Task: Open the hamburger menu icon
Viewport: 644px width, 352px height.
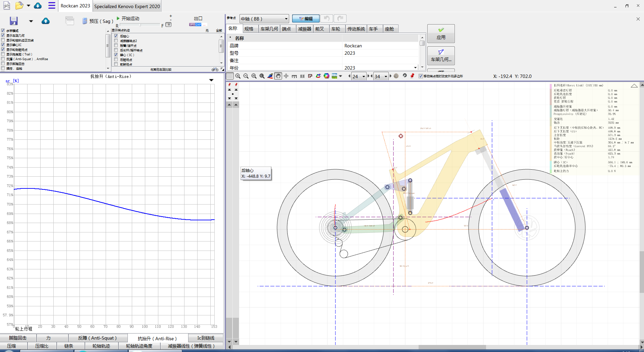Action: [x=52, y=5]
